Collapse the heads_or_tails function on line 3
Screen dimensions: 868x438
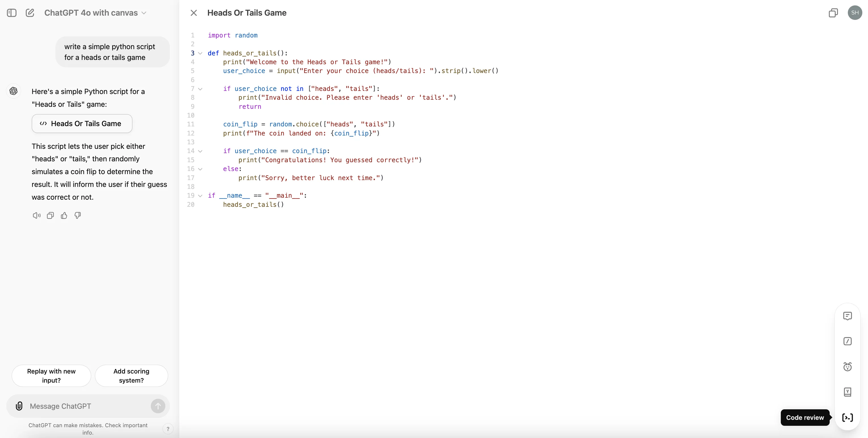pos(200,53)
